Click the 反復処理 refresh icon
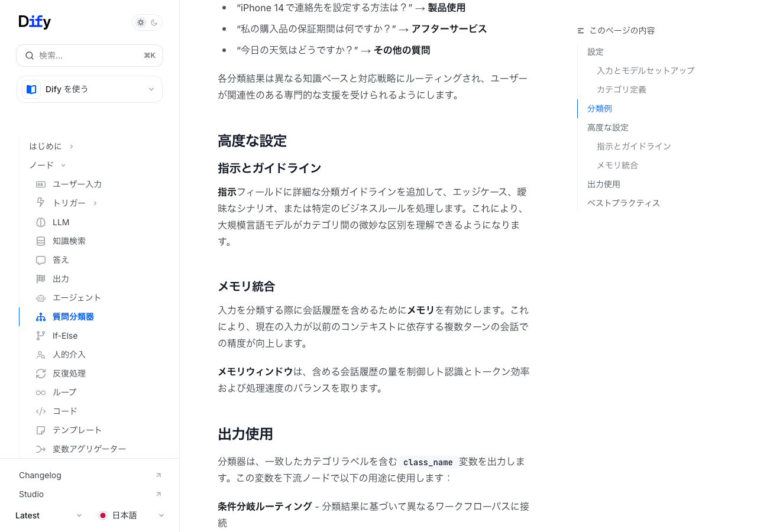Viewport: 757px width, 532px height. [41, 374]
